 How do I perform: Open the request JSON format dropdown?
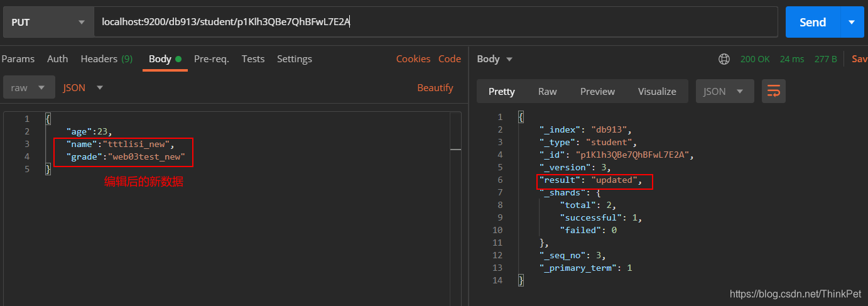(83, 88)
